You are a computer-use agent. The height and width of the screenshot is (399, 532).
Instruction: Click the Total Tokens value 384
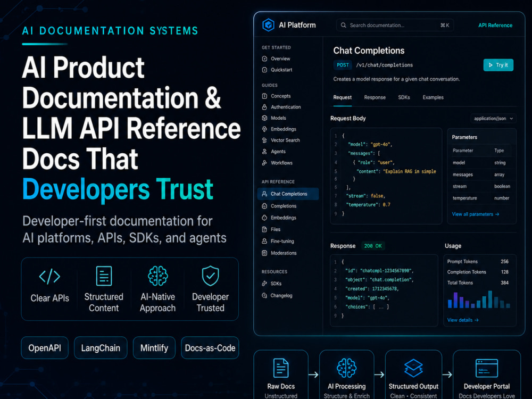pyautogui.click(x=504, y=282)
